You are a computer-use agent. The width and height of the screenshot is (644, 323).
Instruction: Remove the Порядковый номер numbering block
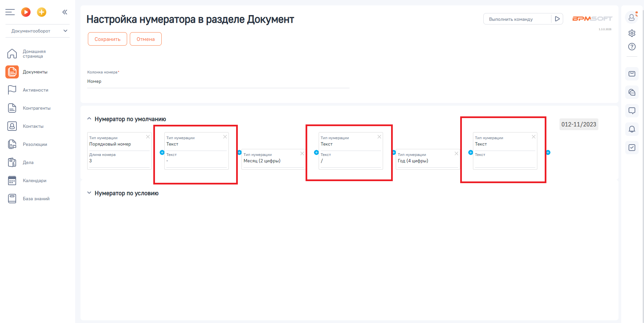pyautogui.click(x=148, y=137)
